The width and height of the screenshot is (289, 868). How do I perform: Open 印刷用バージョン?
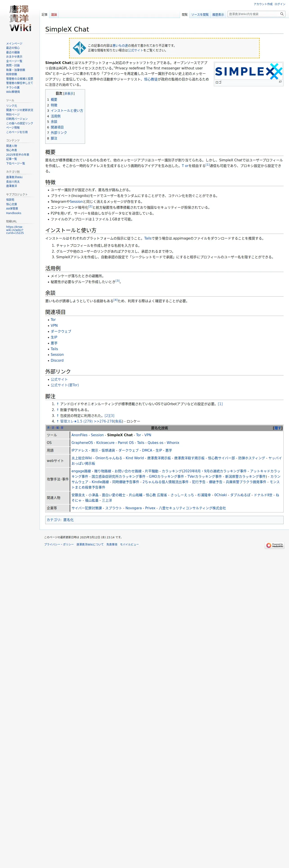pyautogui.click(x=17, y=119)
